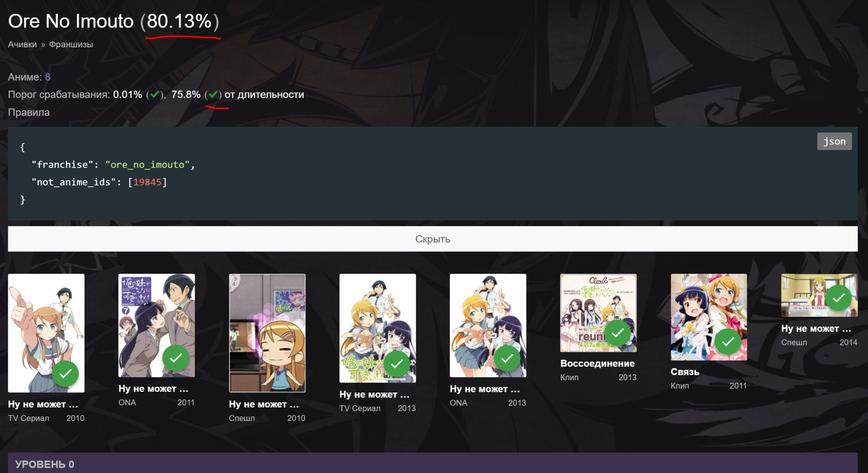
Task: Click green checkmark on 2011 ONA poster
Action: tap(176, 358)
